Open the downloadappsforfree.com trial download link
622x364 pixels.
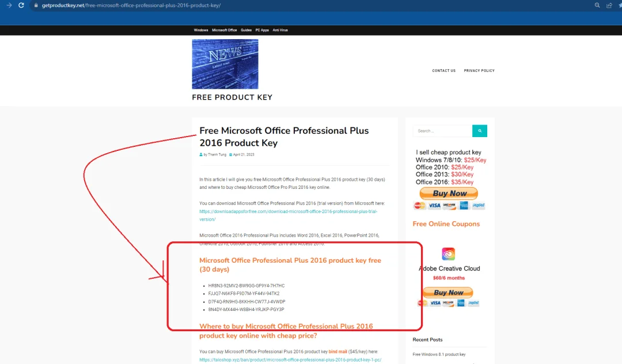point(288,215)
